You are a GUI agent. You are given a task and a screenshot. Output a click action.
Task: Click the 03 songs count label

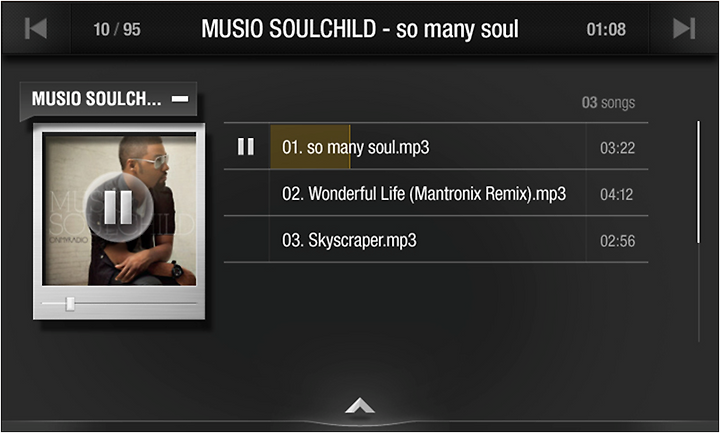click(x=608, y=102)
